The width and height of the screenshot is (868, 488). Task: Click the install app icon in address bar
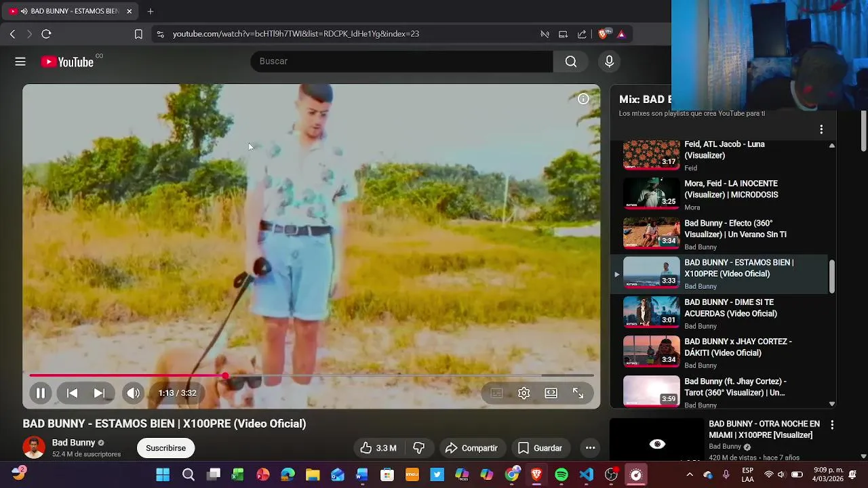(563, 34)
